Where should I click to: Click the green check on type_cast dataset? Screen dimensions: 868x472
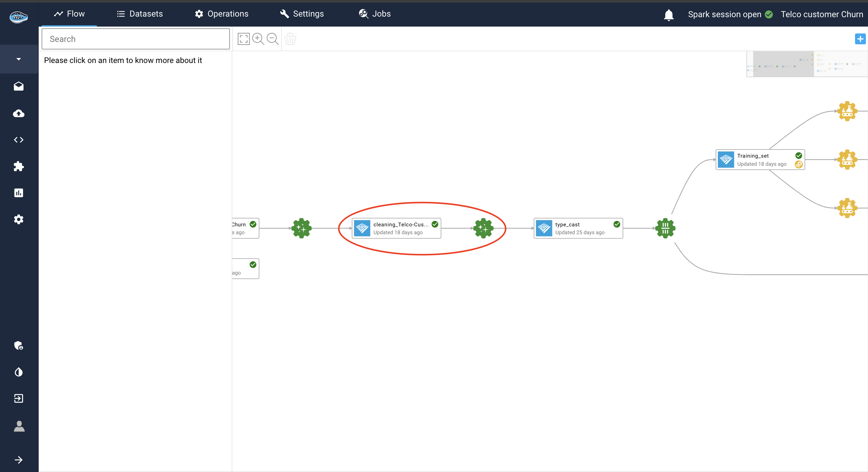click(617, 224)
